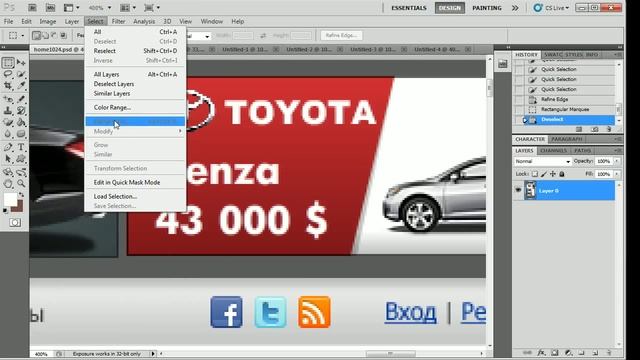Choose Color Range from the menu
The width and height of the screenshot is (640, 360).
[x=135, y=107]
